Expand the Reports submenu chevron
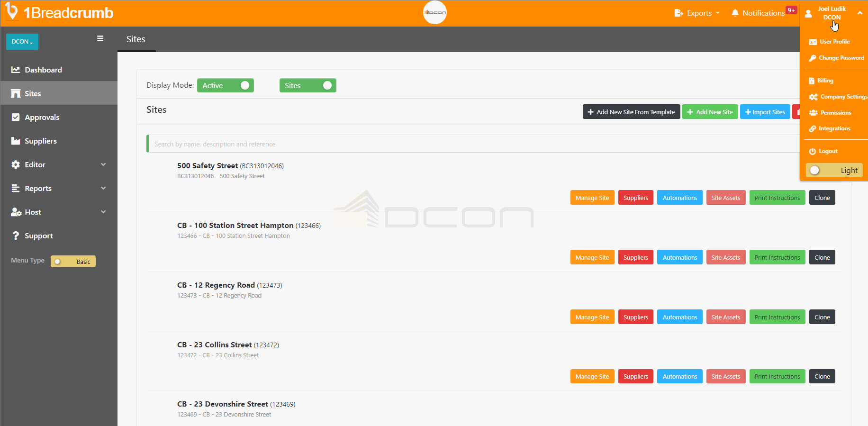The height and width of the screenshot is (426, 868). coord(103,188)
